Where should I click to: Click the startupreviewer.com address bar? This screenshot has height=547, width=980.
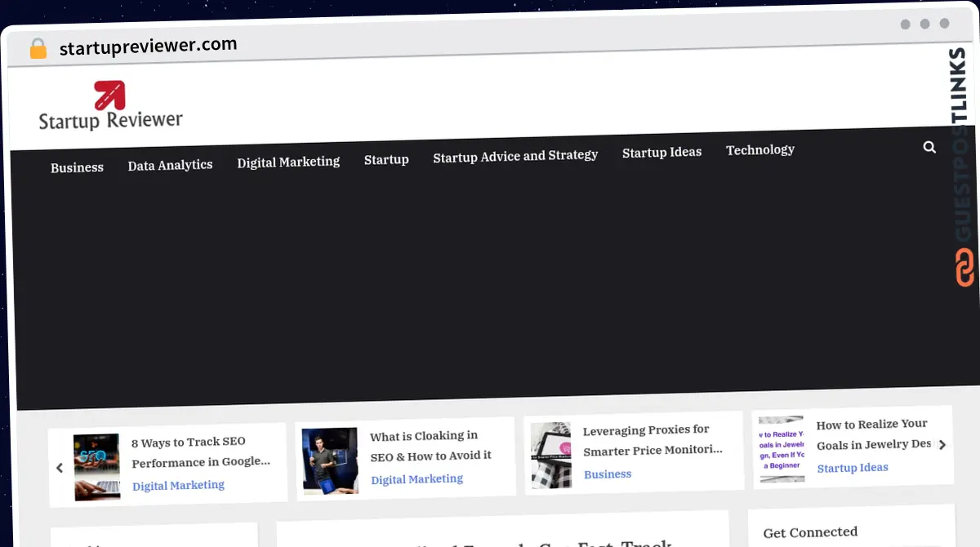pos(148,47)
